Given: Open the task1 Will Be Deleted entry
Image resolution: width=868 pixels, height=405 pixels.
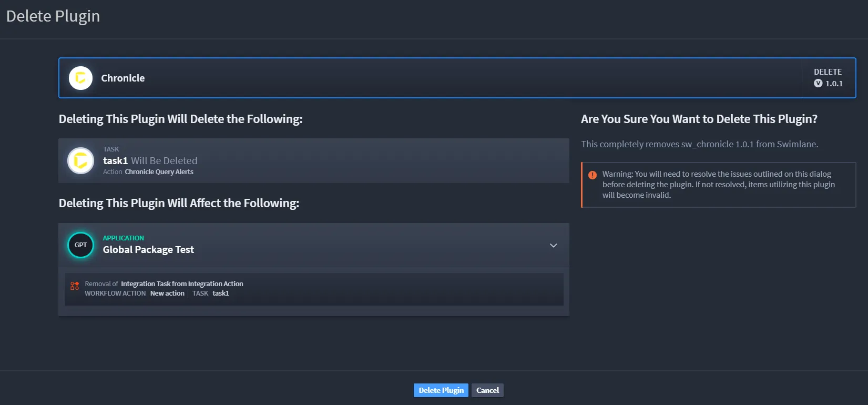Looking at the screenshot, I should (313, 160).
